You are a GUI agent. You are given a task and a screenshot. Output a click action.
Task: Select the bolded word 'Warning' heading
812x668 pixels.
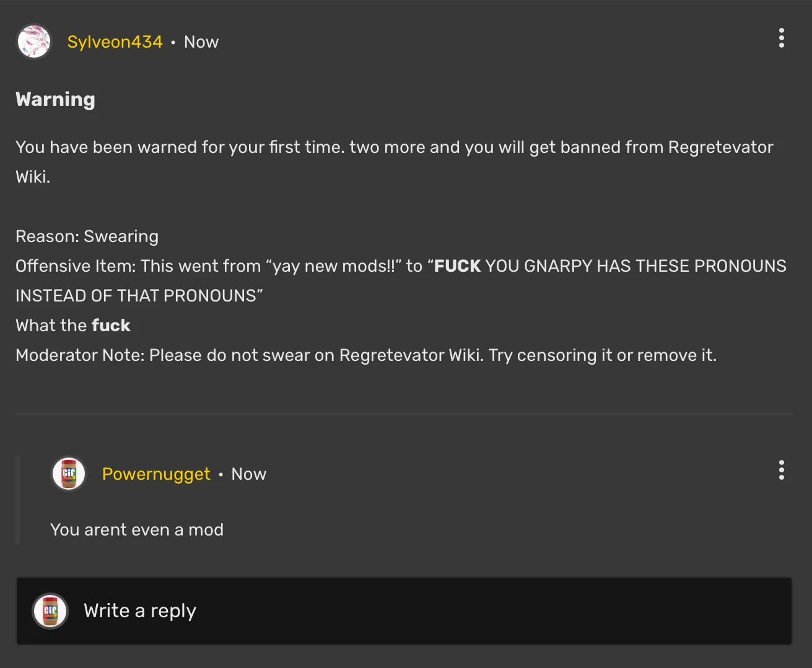pyautogui.click(x=55, y=99)
